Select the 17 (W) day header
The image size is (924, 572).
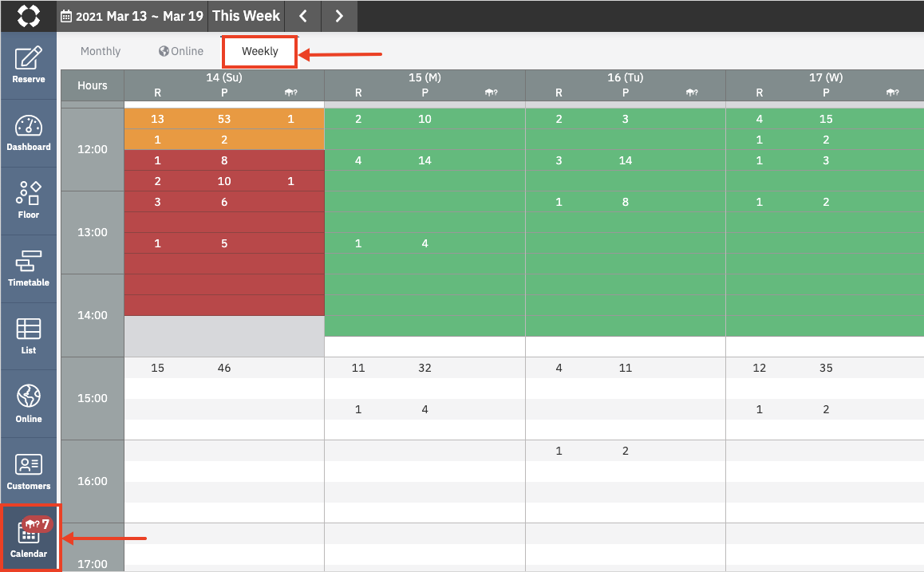pyautogui.click(x=826, y=77)
